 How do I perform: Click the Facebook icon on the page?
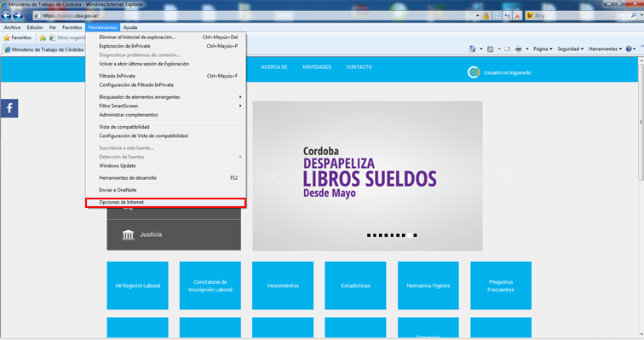click(9, 108)
